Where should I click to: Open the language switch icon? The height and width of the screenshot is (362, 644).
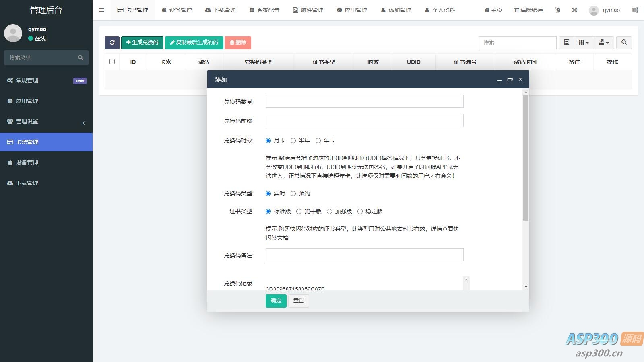click(557, 10)
